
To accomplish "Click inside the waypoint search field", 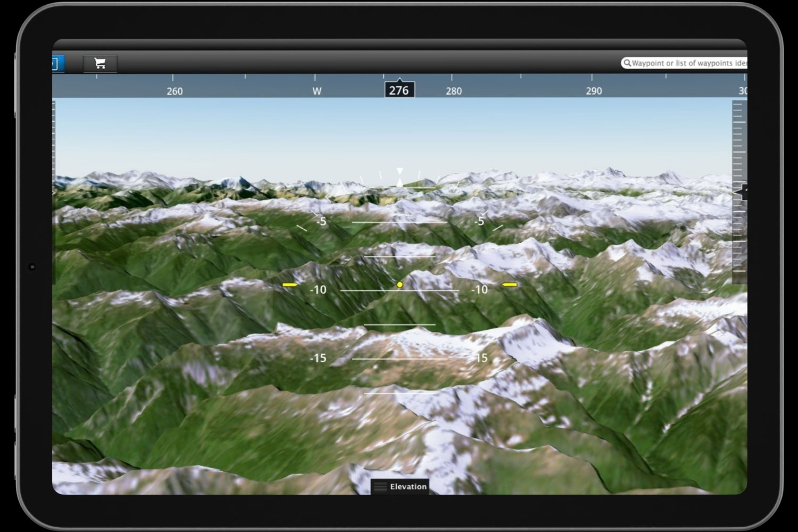I will [686, 62].
